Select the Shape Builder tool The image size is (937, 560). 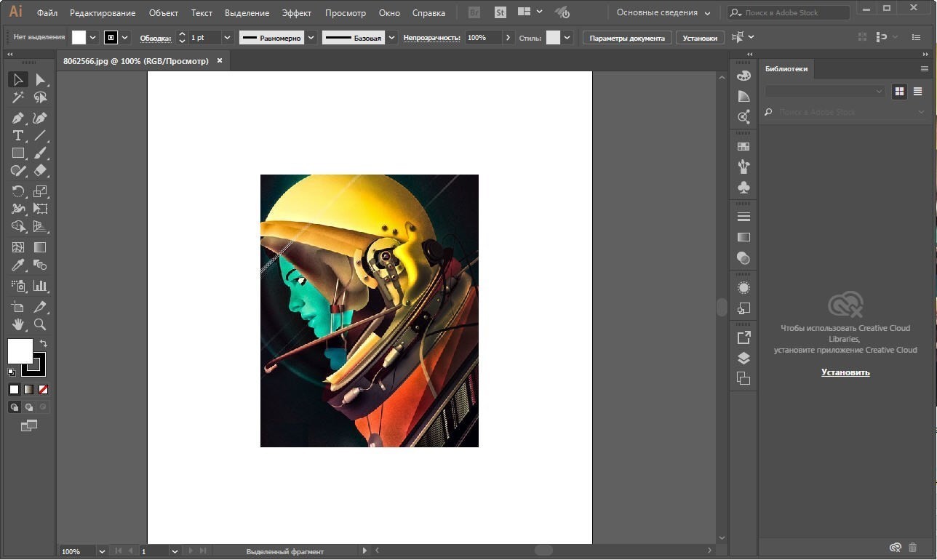(18, 227)
